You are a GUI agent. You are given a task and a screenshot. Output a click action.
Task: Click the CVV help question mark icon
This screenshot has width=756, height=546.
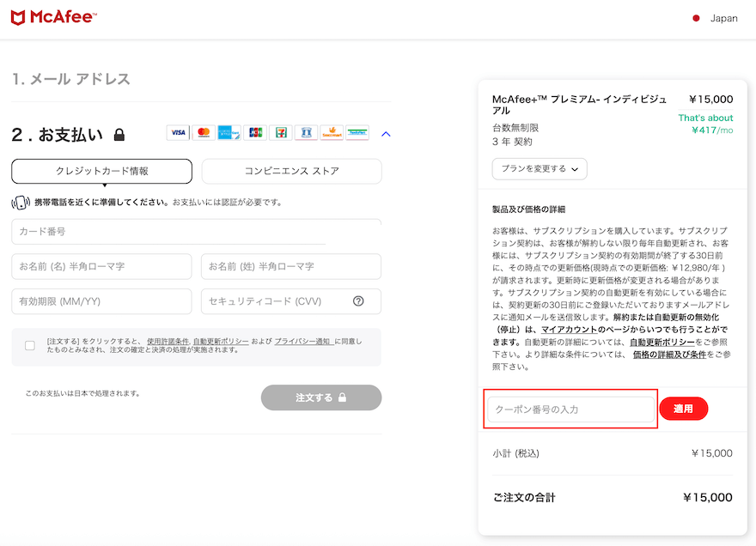358,301
